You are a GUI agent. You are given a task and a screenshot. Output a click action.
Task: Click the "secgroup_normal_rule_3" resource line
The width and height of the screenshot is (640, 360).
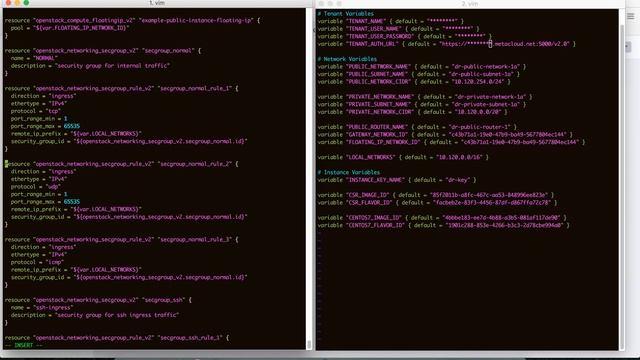(x=122, y=240)
